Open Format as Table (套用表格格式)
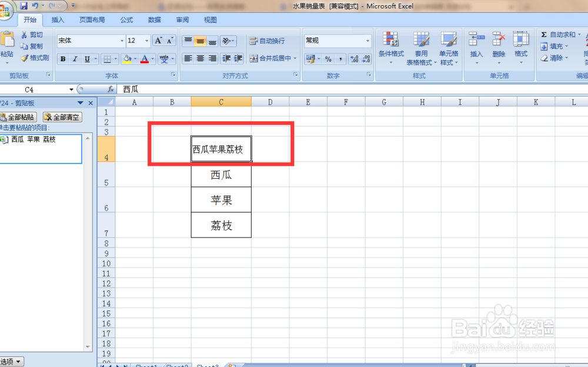The width and height of the screenshot is (588, 367). pos(421,48)
